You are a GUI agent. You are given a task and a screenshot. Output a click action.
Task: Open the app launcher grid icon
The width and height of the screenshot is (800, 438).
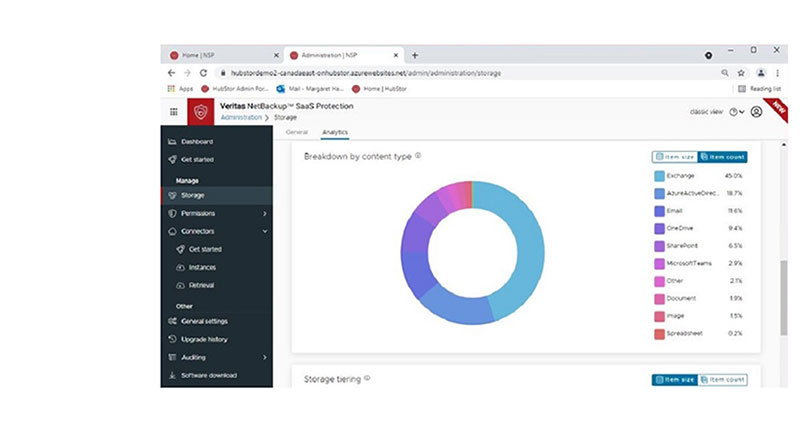174,112
